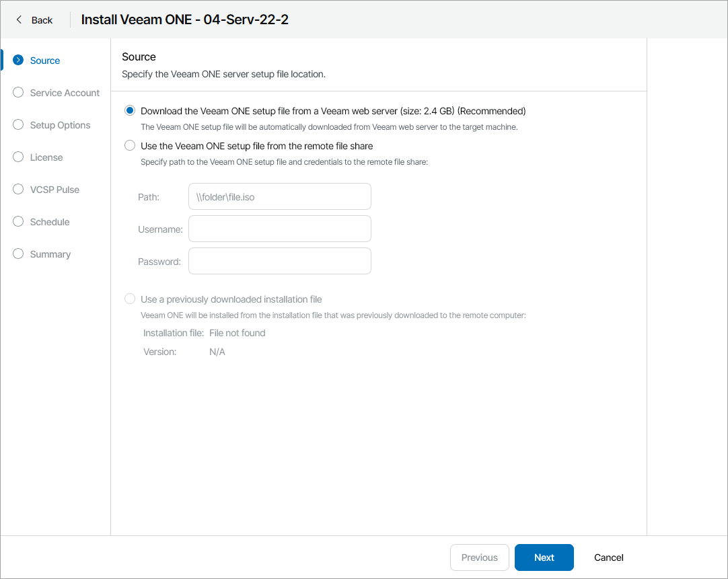Screen dimensions: 728x579
Task: Click the Service Account step circle icon
Action: click(x=19, y=93)
